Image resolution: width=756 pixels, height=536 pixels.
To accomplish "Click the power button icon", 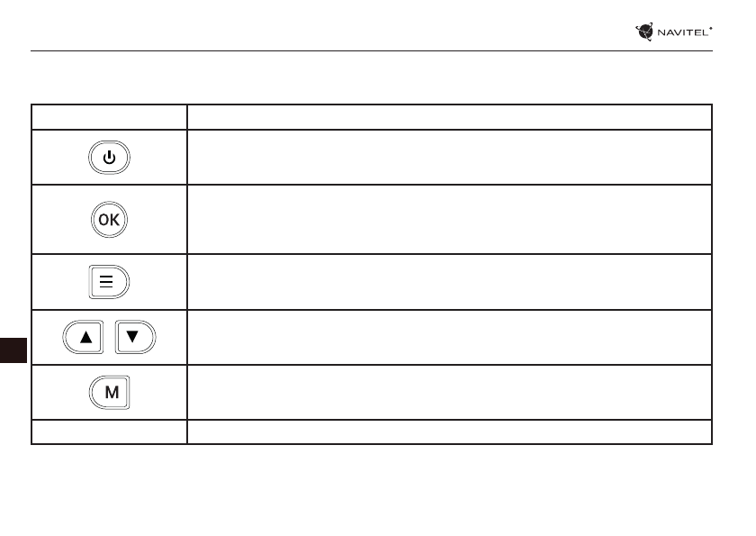I will pos(109,158).
